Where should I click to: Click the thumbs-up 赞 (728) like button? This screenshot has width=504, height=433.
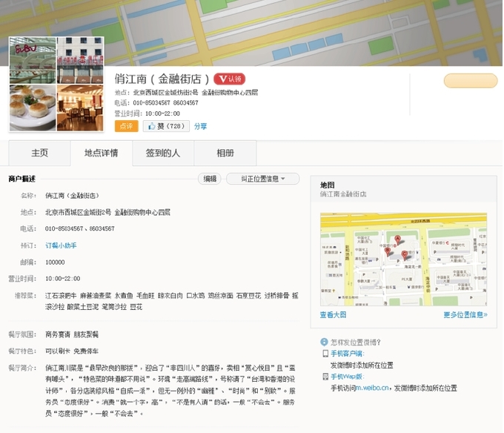click(166, 126)
